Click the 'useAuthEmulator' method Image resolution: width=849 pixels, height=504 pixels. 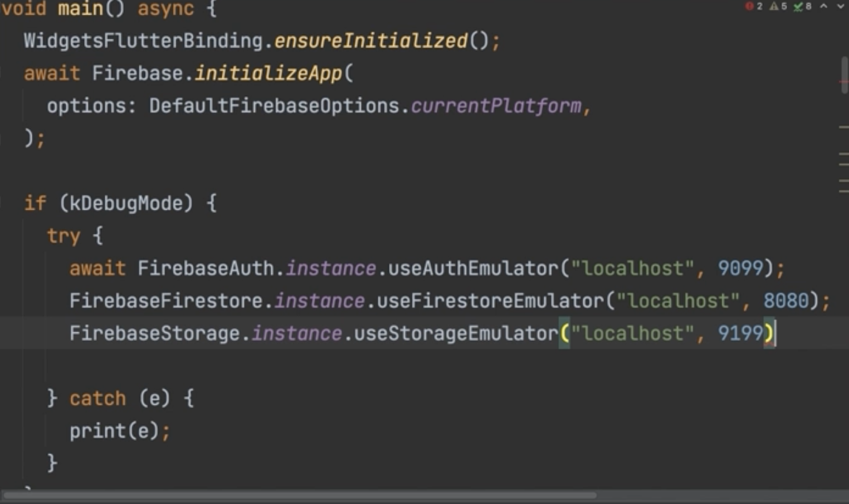pyautogui.click(x=473, y=269)
